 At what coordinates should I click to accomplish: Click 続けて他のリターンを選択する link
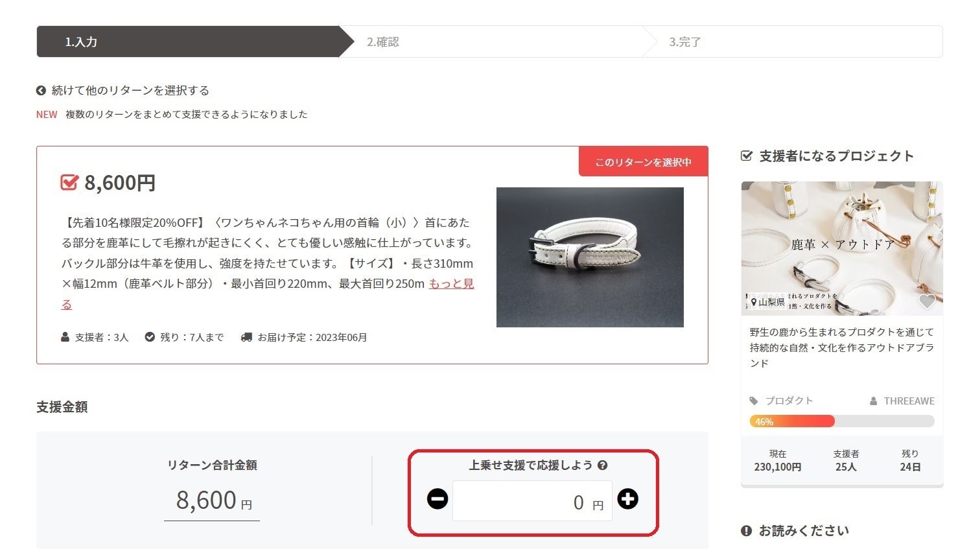[x=130, y=91]
